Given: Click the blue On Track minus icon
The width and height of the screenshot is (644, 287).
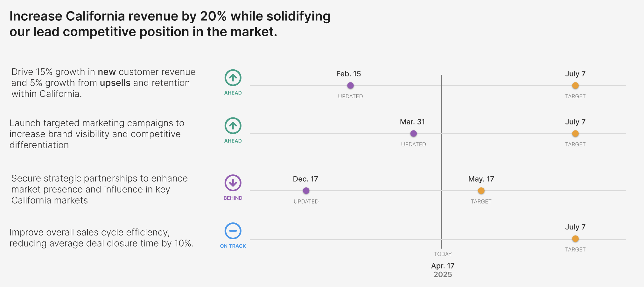Looking at the screenshot, I should [233, 231].
